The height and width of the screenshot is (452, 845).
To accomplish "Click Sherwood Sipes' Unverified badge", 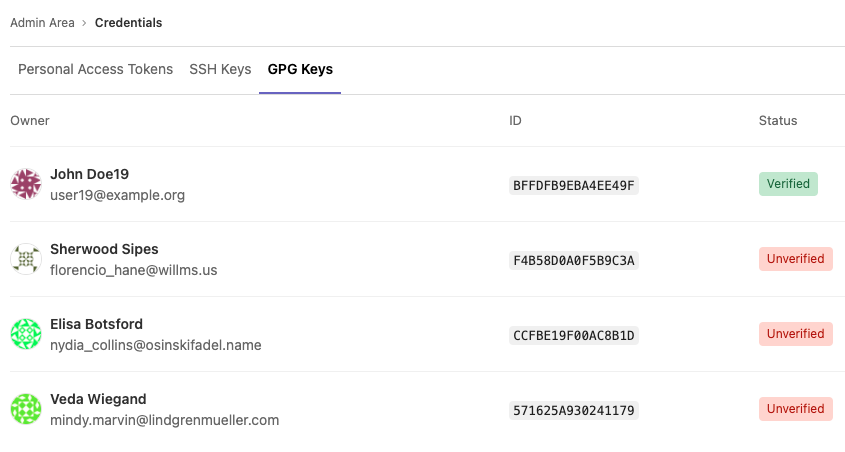I will [x=795, y=259].
